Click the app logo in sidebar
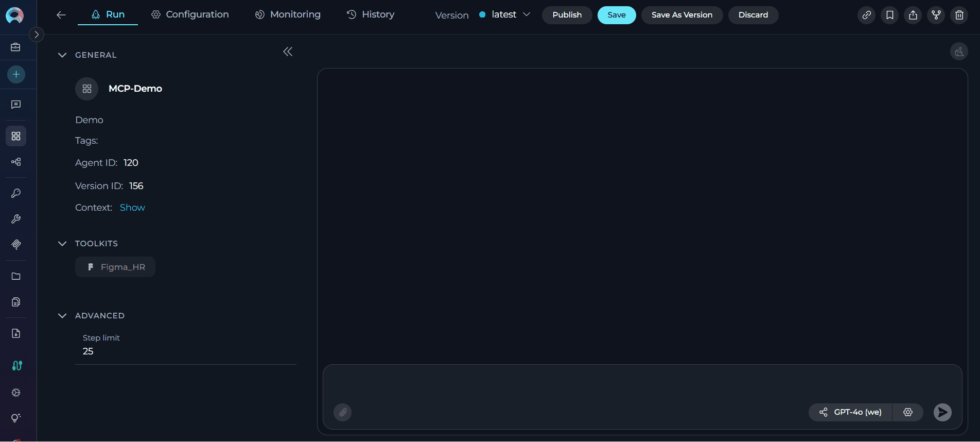980x442 pixels. (x=14, y=15)
